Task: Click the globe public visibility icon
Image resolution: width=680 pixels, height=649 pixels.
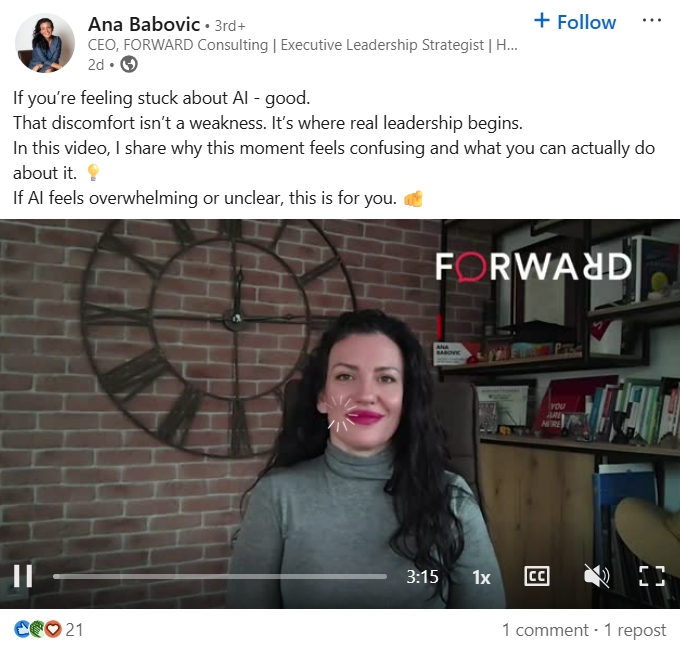Action: (x=129, y=65)
